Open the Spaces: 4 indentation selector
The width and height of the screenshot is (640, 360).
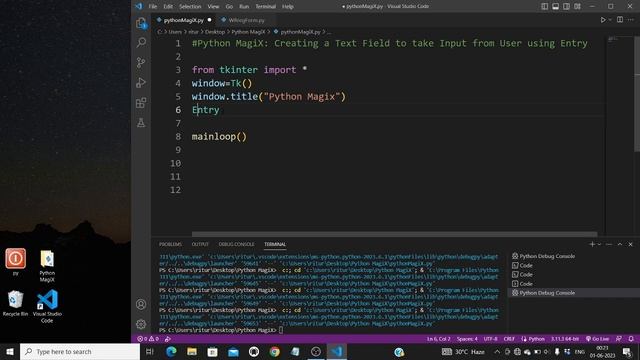[467, 339]
